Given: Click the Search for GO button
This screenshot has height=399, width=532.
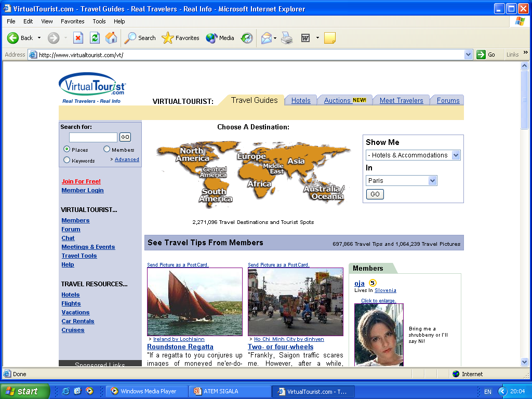Looking at the screenshot, I should (x=125, y=137).
